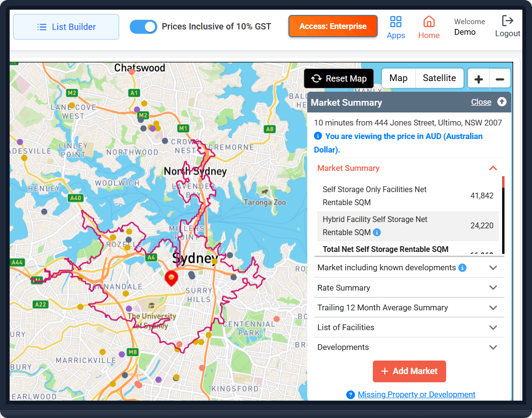This screenshot has height=418, width=532.
Task: Click the panel collapse up-arrow circle icon
Action: [502, 101]
